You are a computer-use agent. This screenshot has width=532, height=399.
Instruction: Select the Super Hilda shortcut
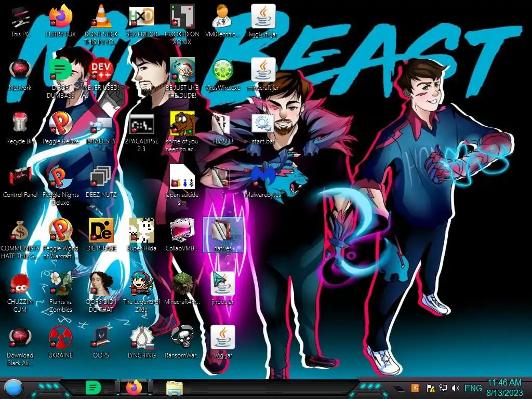[x=141, y=236]
